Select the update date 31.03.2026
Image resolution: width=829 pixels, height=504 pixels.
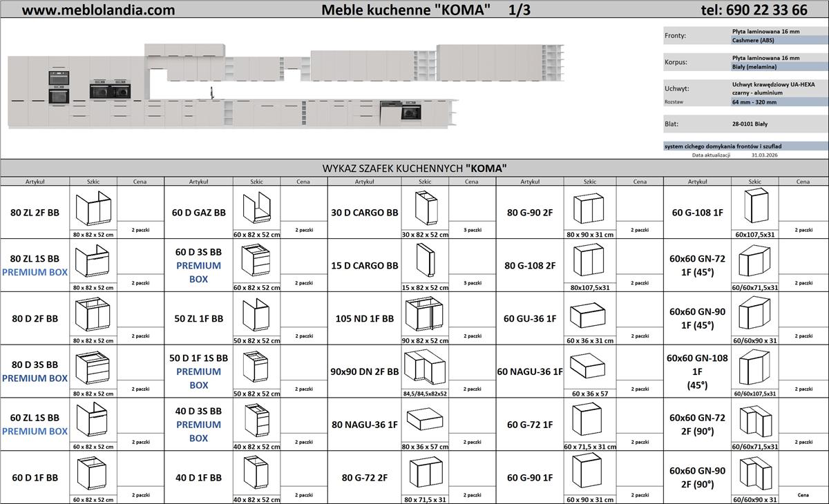[x=766, y=155]
